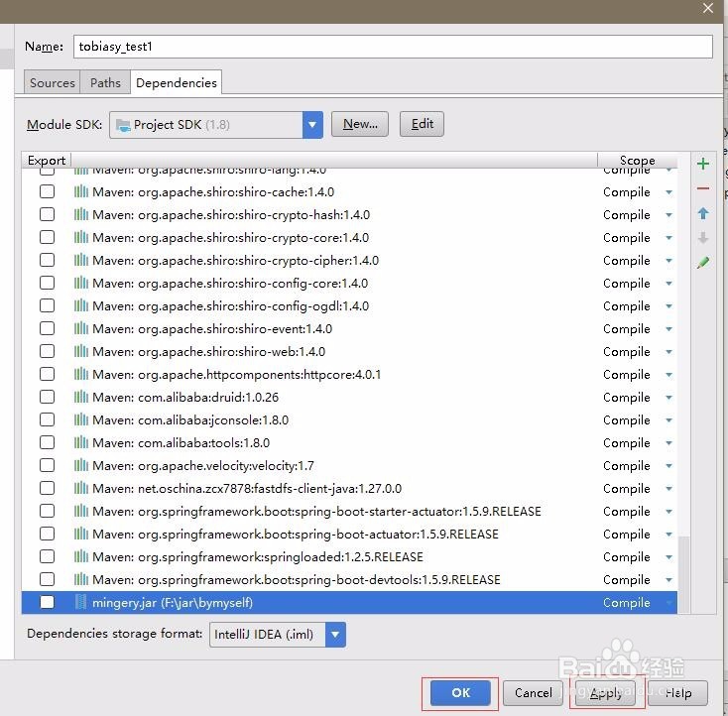Select Maven: org.apache.velocity:velocity:1.7 entry

click(349, 465)
